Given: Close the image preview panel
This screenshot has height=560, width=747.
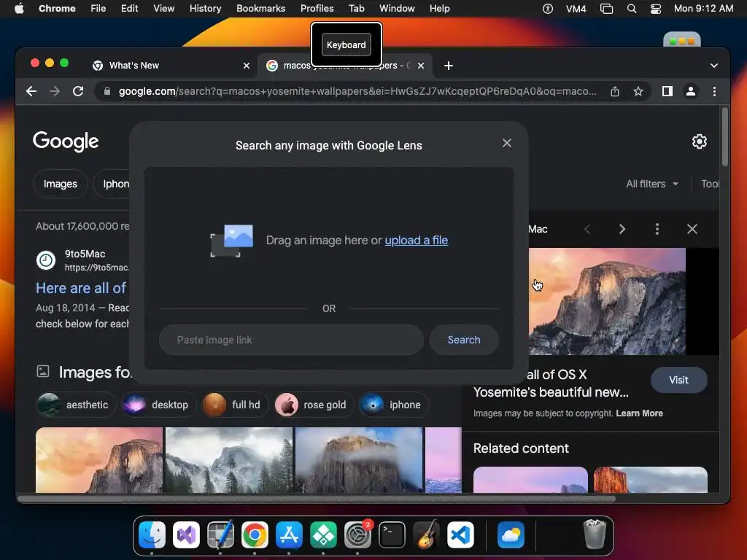Looking at the screenshot, I should pyautogui.click(x=692, y=229).
